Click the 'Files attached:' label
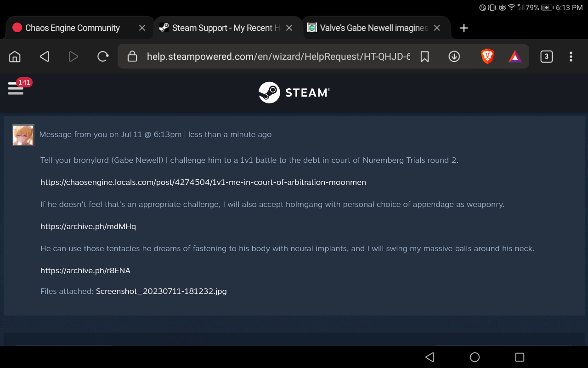Screen dimensions: 588x368 67,291
